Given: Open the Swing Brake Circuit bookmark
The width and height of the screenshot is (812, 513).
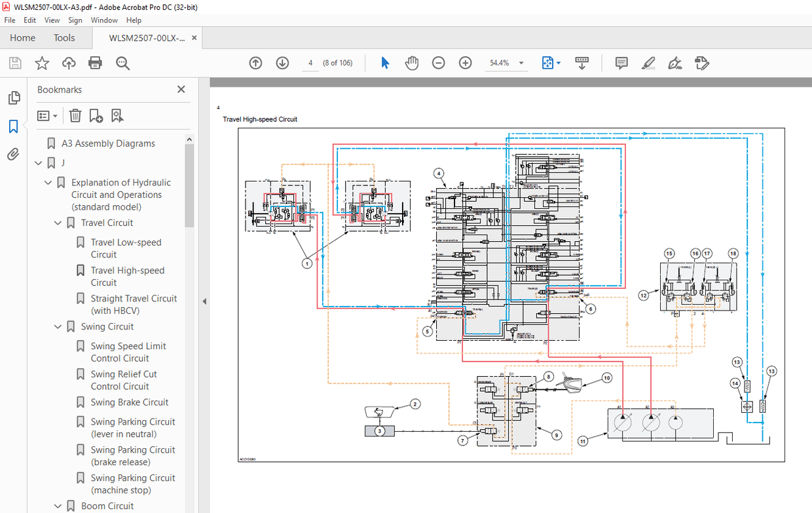Looking at the screenshot, I should click(128, 402).
